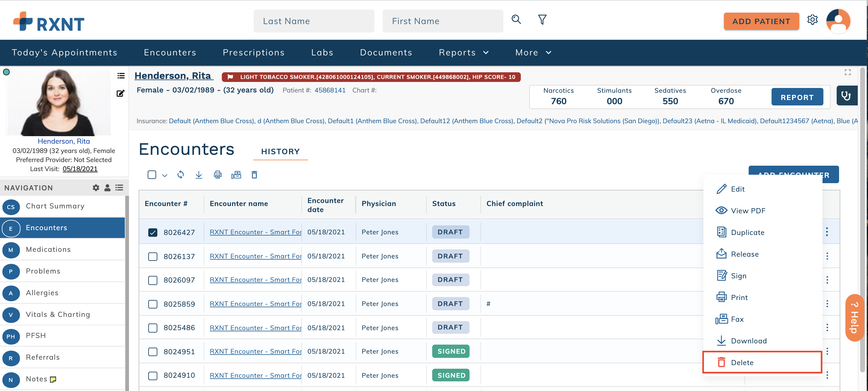Choose Delete from context menu
868x391 pixels.
point(763,362)
